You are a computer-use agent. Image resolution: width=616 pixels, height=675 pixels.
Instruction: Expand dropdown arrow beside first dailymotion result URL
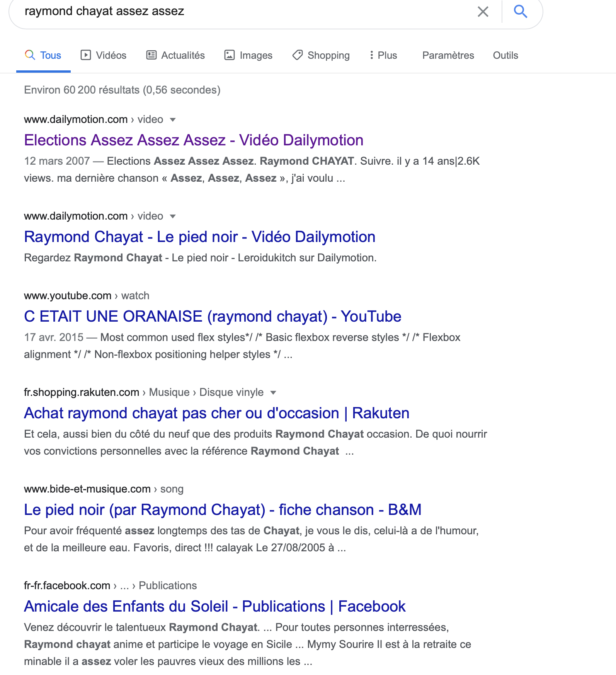point(173,120)
